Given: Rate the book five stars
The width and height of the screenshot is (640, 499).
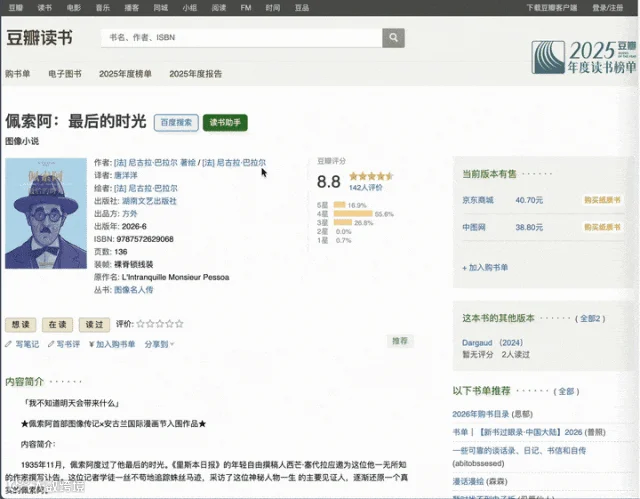Looking at the screenshot, I should pos(179,324).
